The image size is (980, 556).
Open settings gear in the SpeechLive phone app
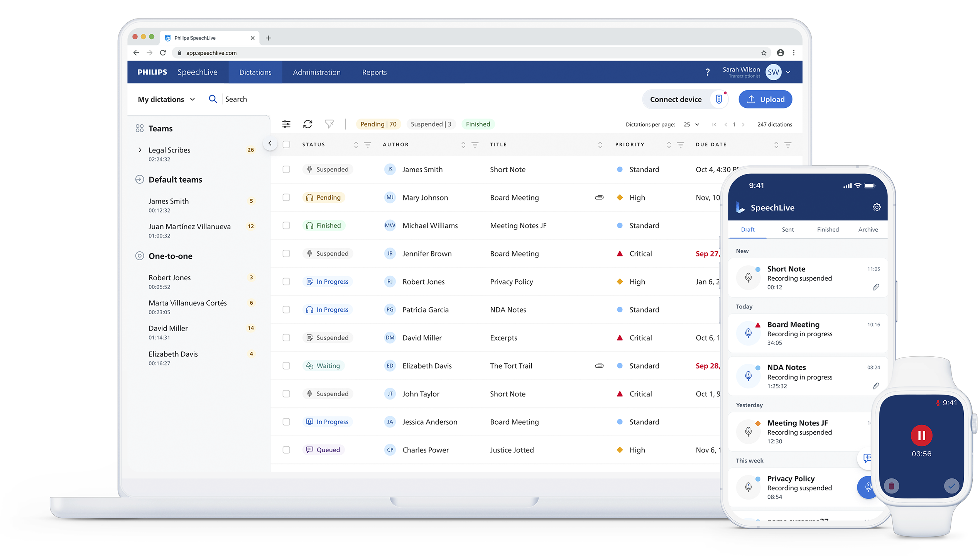pos(877,207)
